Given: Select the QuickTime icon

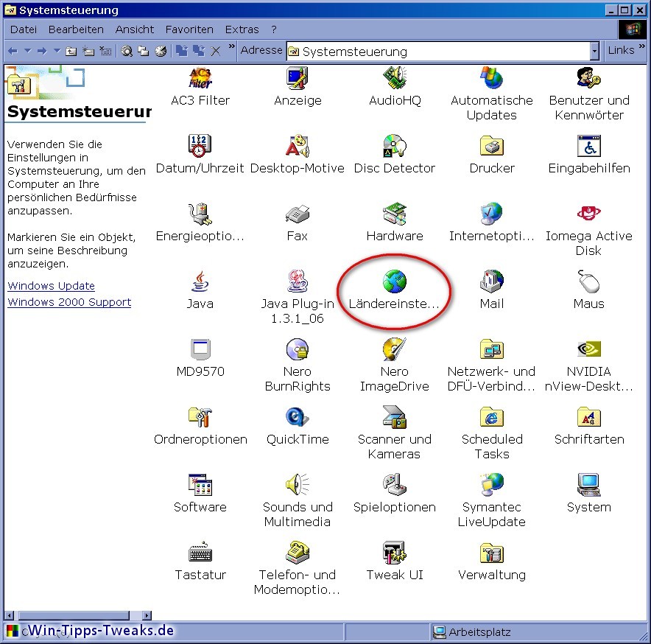Looking at the screenshot, I should pyautogui.click(x=298, y=417).
